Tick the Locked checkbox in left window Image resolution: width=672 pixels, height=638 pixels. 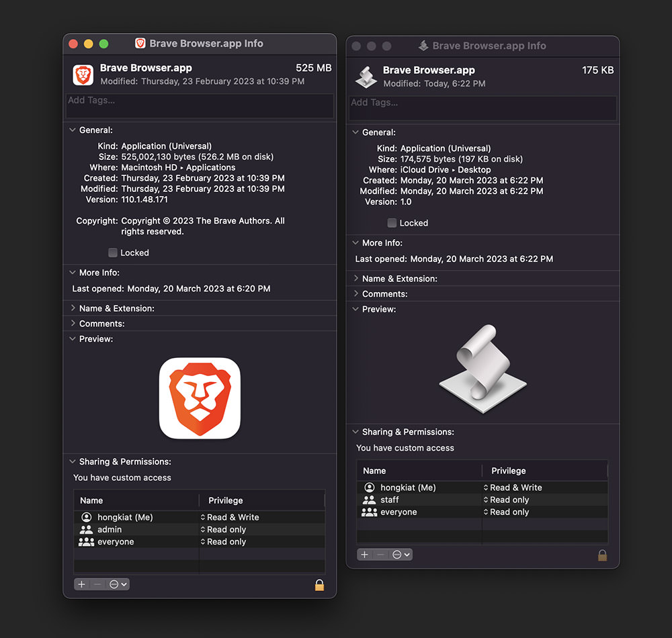(x=113, y=253)
